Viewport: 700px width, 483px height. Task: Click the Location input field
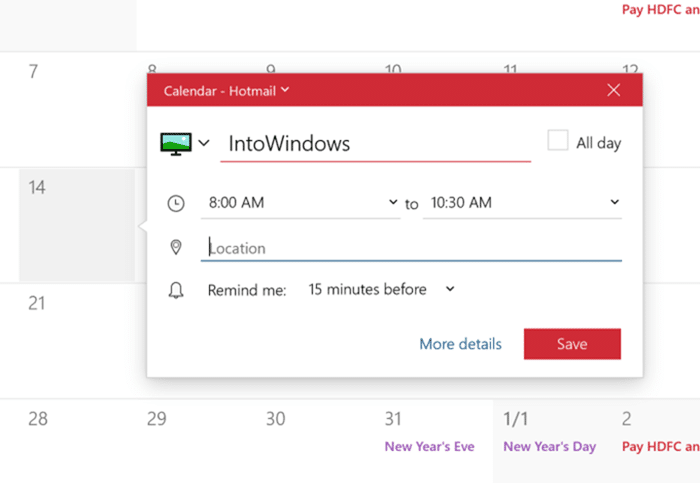tap(411, 248)
